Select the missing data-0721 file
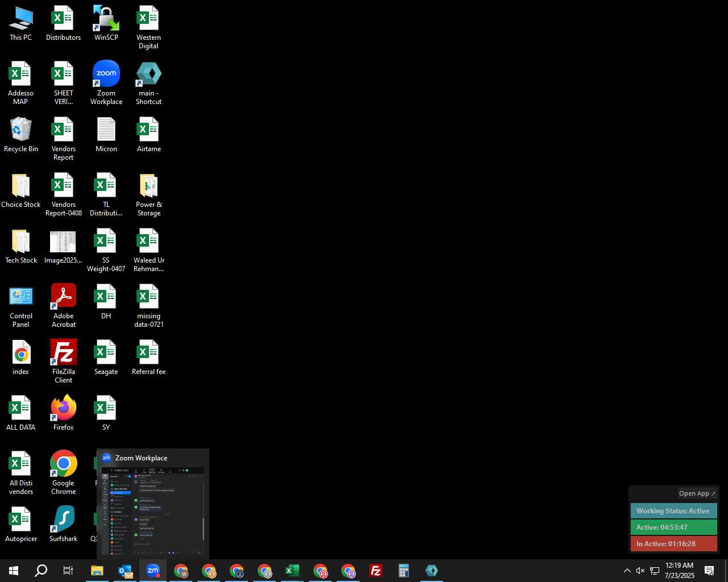The image size is (728, 582). click(148, 306)
